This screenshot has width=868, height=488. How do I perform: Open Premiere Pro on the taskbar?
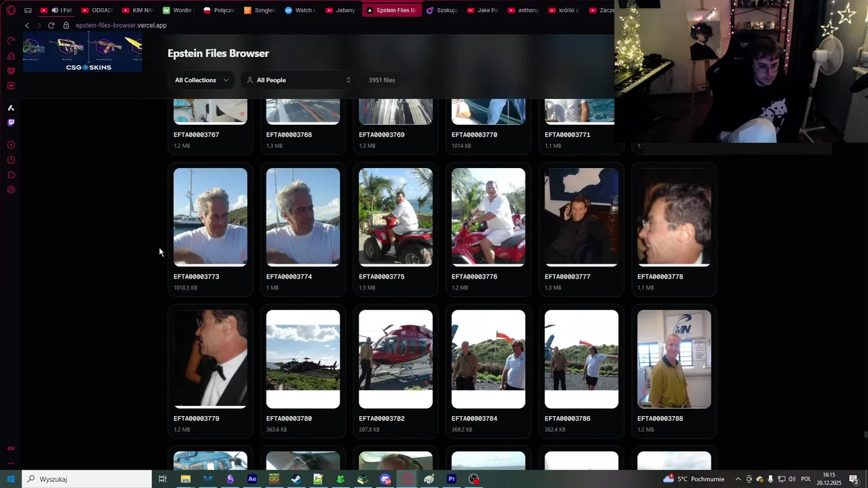452,479
